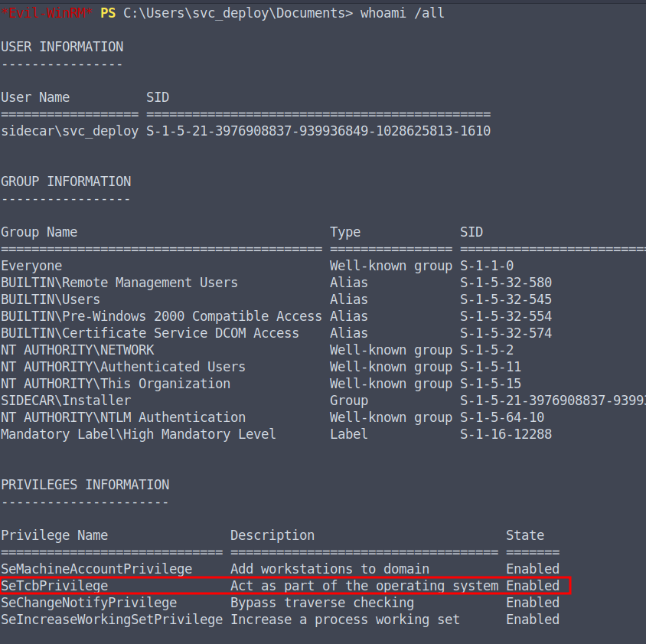Click Mandatory Label\High Mandatory Level entry

point(139,434)
